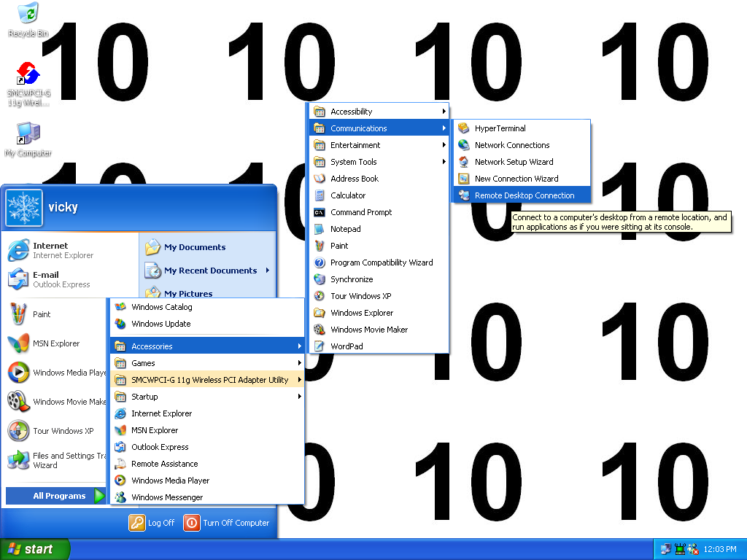Start Remote Assistance from All Programs
This screenshot has height=560, width=747.
(207, 464)
